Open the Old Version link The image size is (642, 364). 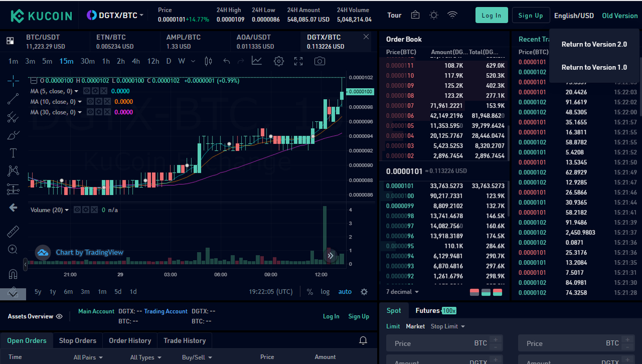(x=620, y=16)
